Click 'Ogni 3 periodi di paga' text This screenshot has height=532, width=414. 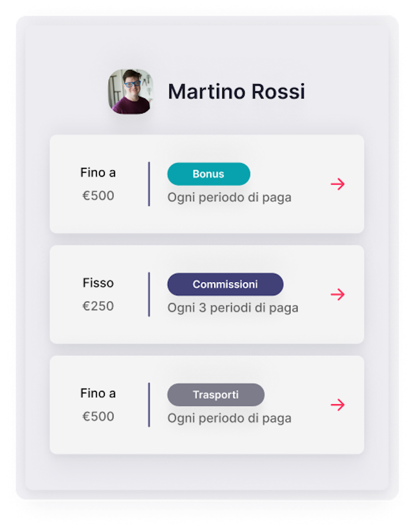(x=233, y=308)
